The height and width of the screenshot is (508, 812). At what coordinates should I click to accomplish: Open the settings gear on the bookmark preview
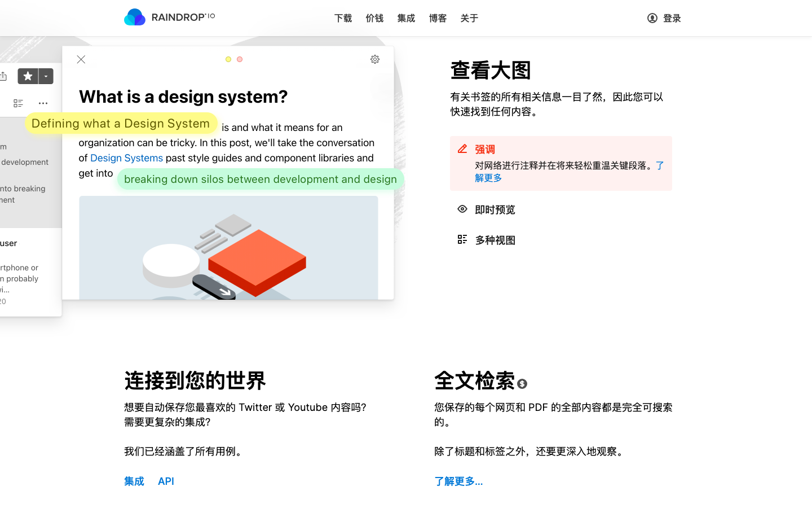point(375,59)
